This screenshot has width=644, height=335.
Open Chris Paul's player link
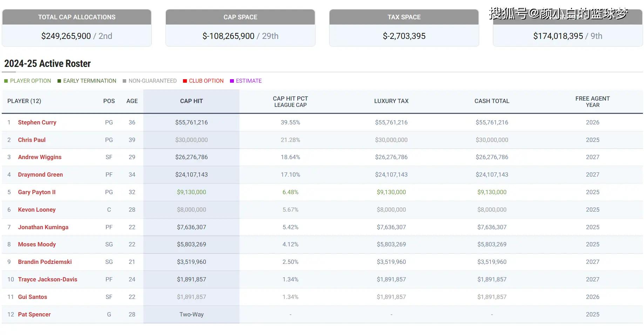point(32,140)
